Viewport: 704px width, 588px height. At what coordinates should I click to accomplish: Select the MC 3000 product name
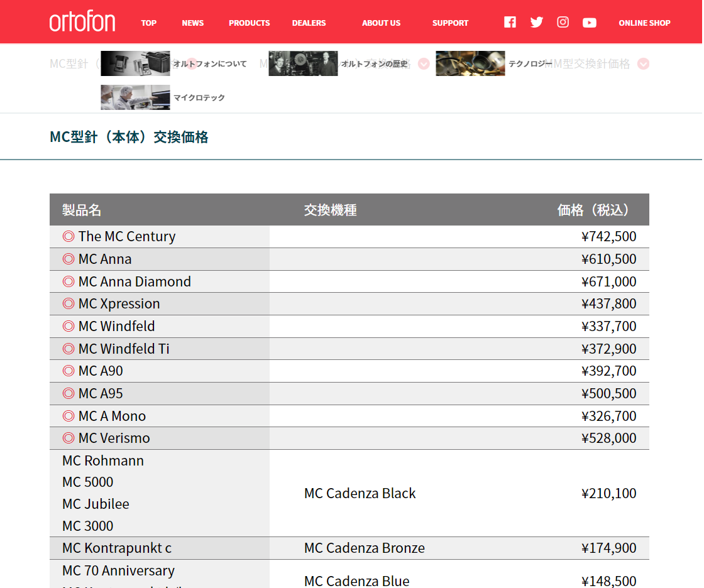pos(87,526)
